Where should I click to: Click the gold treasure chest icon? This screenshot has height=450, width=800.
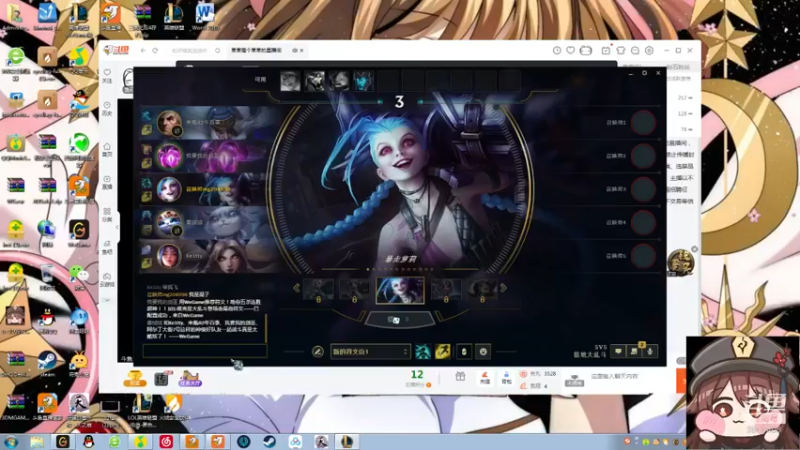(x=135, y=379)
